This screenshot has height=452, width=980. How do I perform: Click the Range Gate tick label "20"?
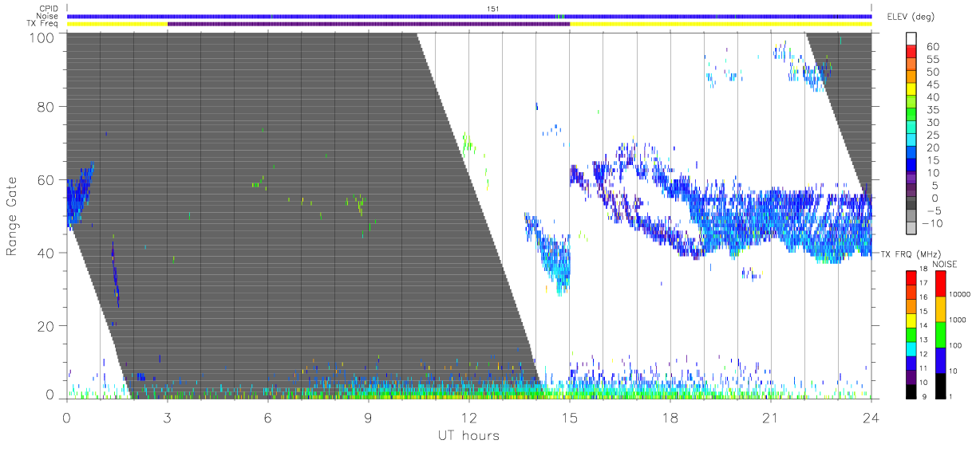point(46,326)
